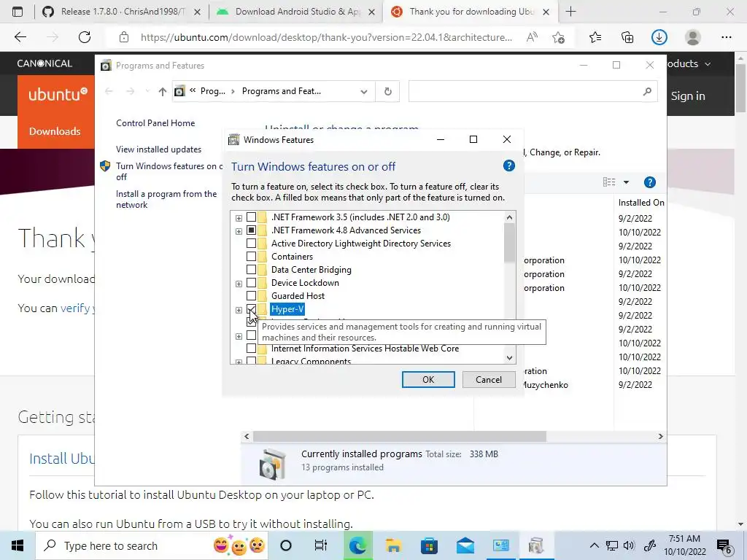Add page to favorites star icon
747x560 pixels.
coord(559,37)
